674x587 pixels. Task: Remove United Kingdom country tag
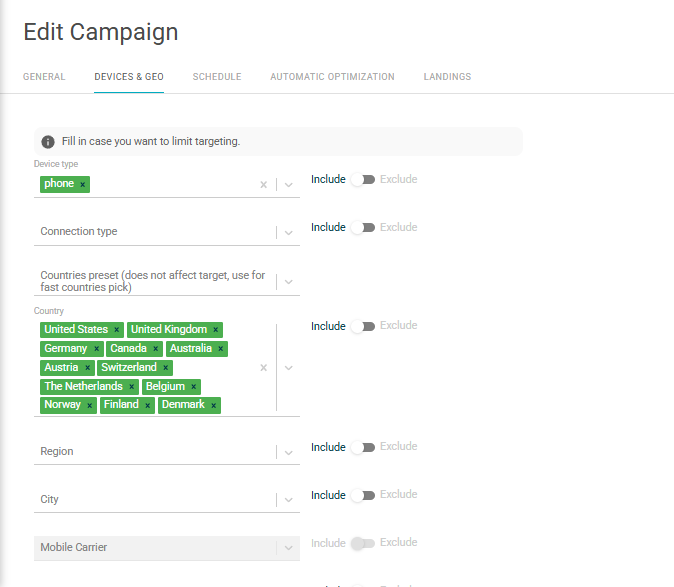pos(215,330)
